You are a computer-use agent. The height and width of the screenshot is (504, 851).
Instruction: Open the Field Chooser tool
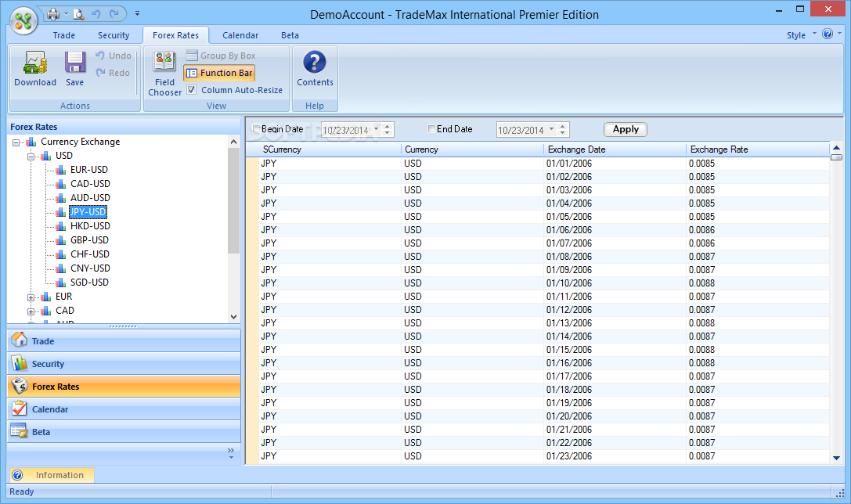(x=164, y=74)
